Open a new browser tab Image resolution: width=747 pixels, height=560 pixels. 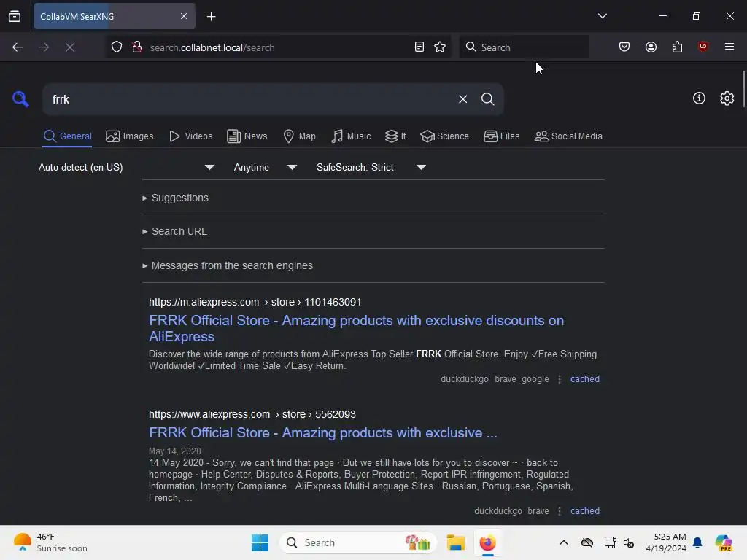[x=211, y=17]
